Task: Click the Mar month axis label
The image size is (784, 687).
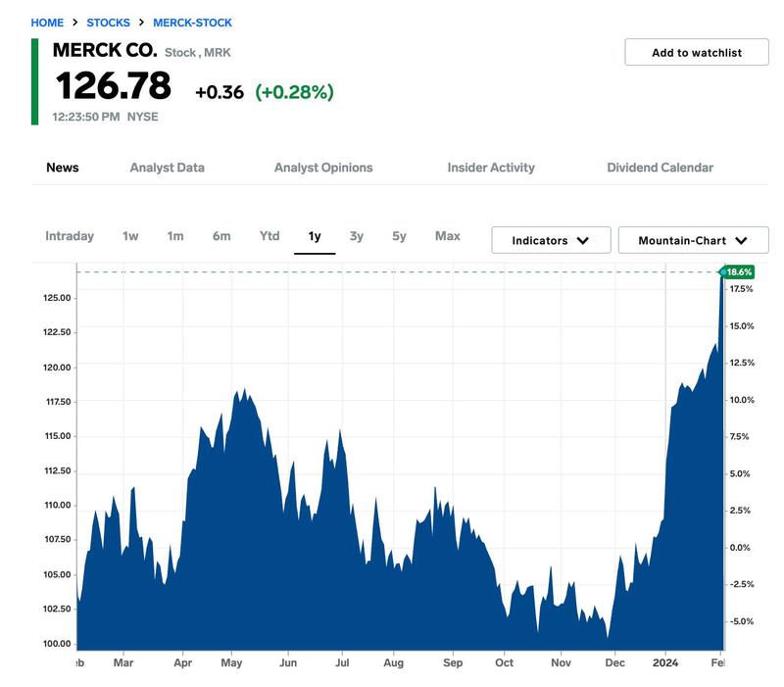Action: point(123,662)
